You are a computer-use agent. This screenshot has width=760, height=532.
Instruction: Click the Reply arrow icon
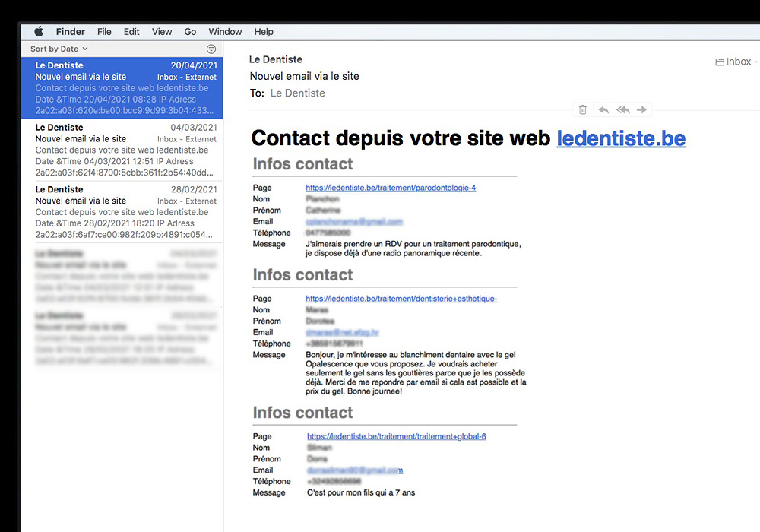coord(603,110)
